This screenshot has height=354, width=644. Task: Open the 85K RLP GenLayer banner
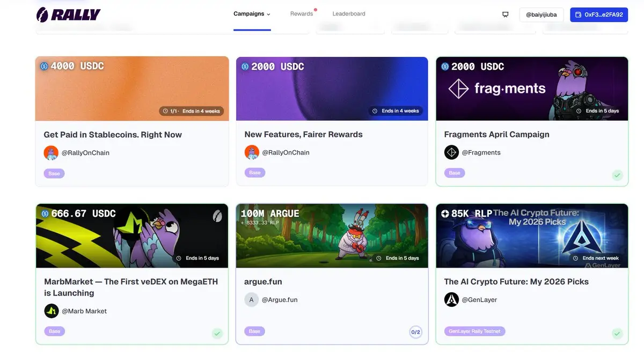coord(532,235)
